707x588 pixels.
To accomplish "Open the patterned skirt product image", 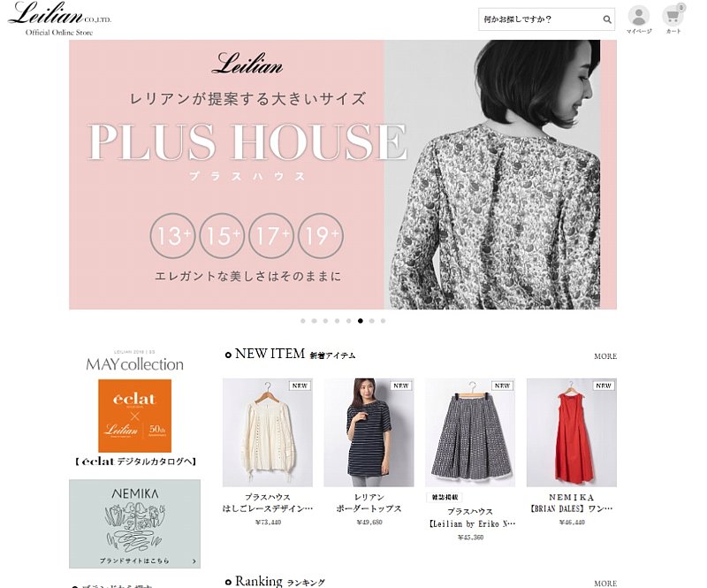I will (470, 432).
